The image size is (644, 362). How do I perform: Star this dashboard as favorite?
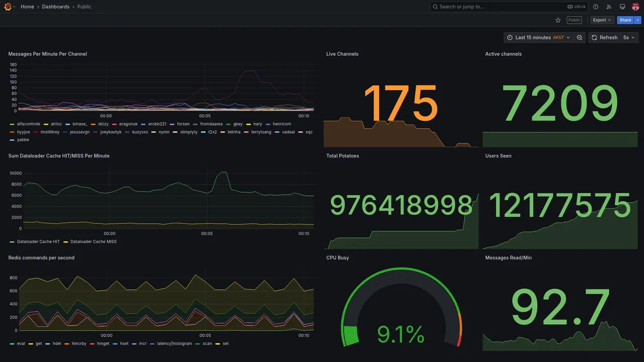coord(558,20)
